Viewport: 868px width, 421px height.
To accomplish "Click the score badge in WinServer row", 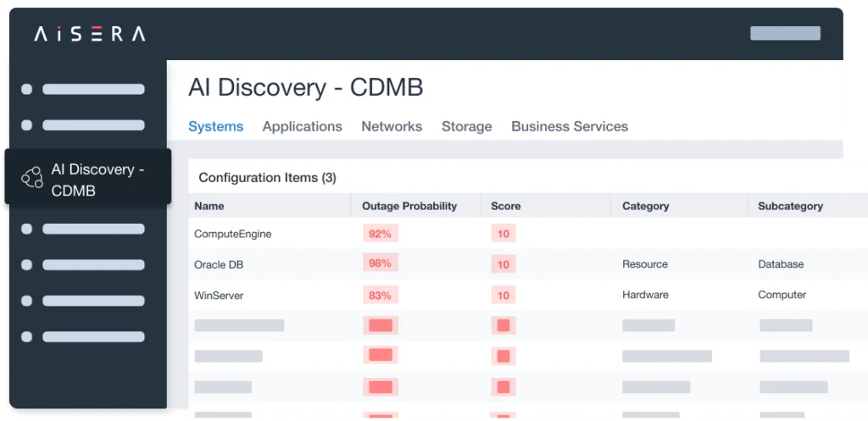I will (503, 295).
